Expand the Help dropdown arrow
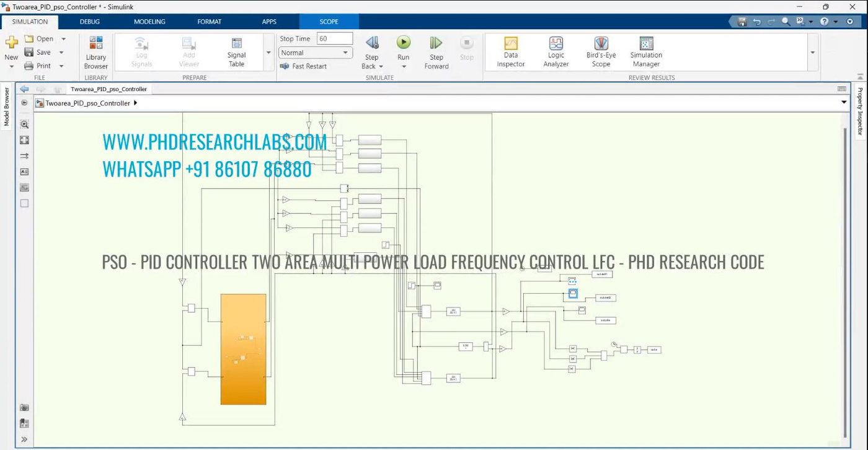The width and height of the screenshot is (868, 450). [x=835, y=22]
